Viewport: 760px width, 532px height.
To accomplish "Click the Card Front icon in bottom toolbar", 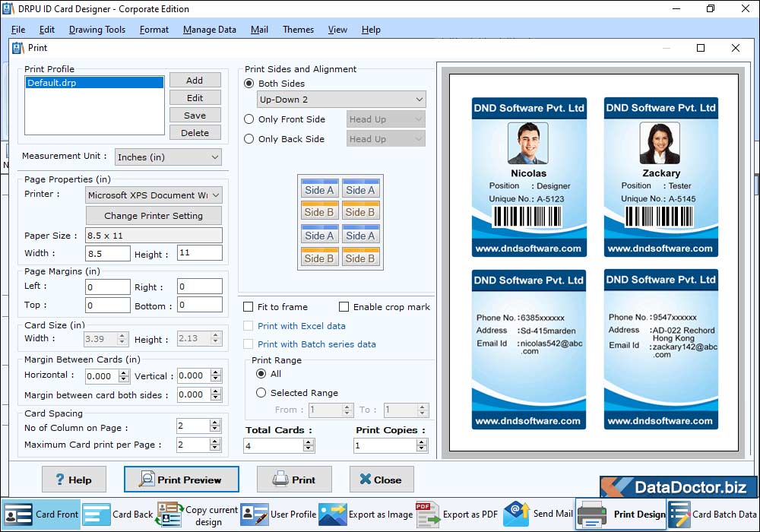I will 18,514.
